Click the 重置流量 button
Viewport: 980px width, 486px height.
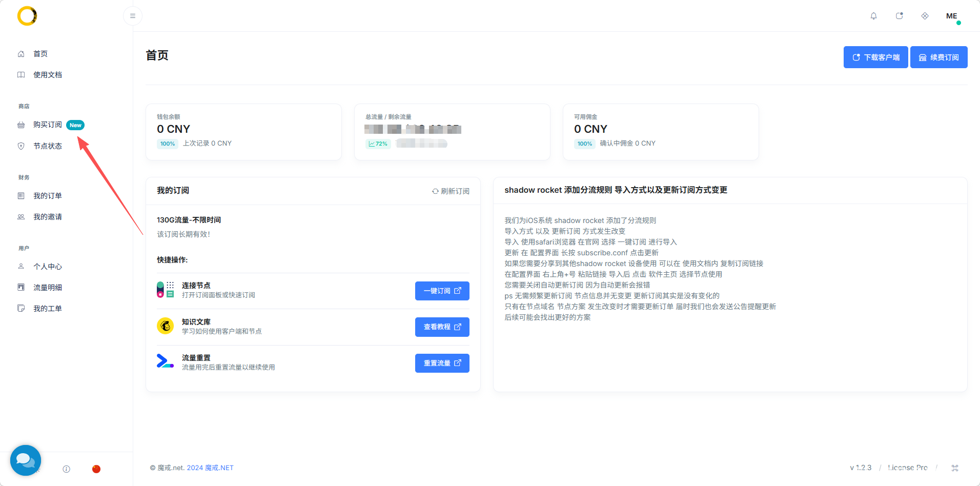coord(442,363)
